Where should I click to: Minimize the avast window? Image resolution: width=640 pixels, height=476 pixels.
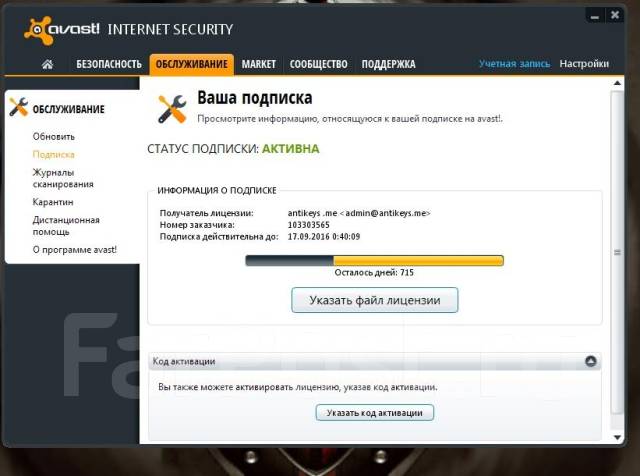coord(595,16)
